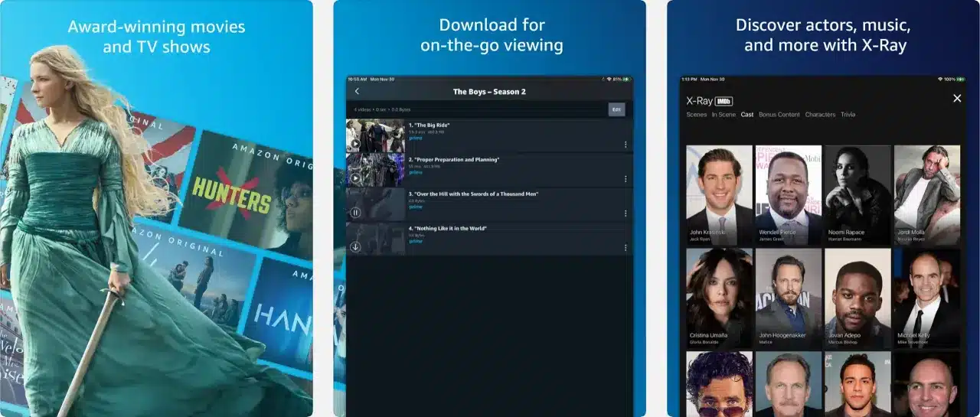Open the Jovan Adepo cast card
Screen dimensions: 980x417
(857, 298)
